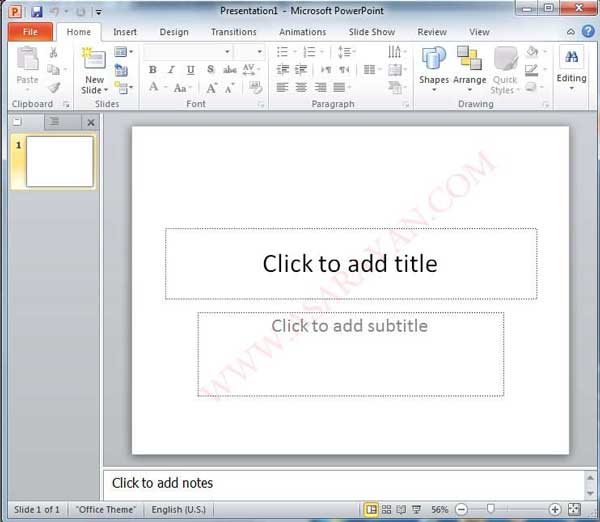Viewport: 600px width, 522px height.
Task: Click the English (U.S.) language indicator
Action: pos(181,510)
